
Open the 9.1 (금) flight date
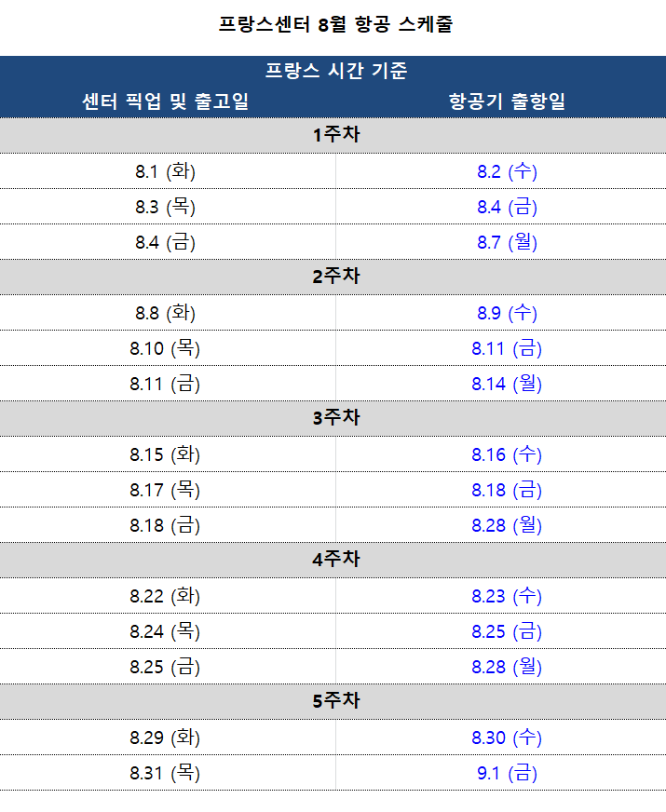507,773
